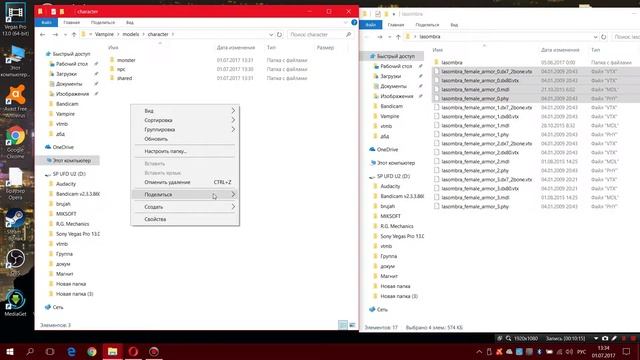Open Вид submenu in context menu
Image resolution: width=640 pixels, height=360 pixels.
[185, 111]
